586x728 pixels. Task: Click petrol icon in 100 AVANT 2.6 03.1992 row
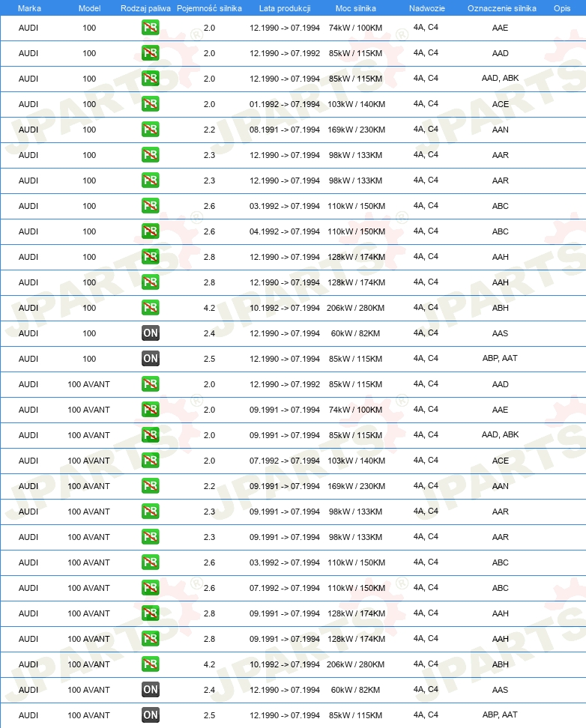point(150,562)
